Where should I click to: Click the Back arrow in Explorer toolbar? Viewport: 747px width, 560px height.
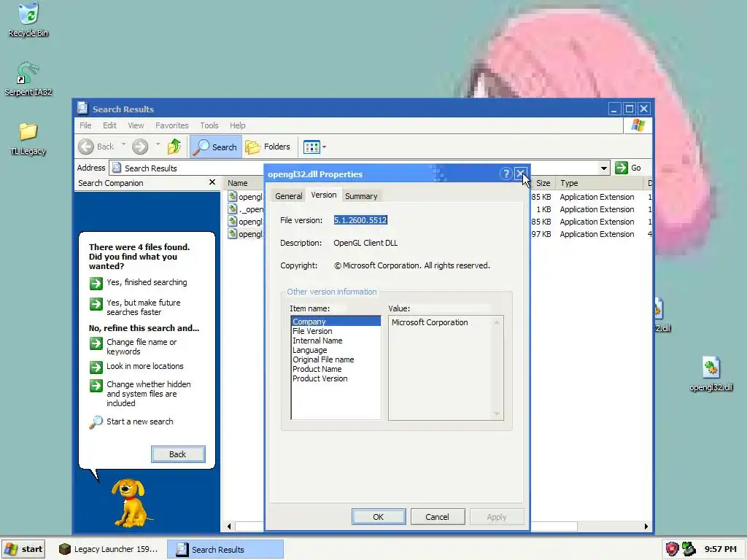[x=96, y=147]
